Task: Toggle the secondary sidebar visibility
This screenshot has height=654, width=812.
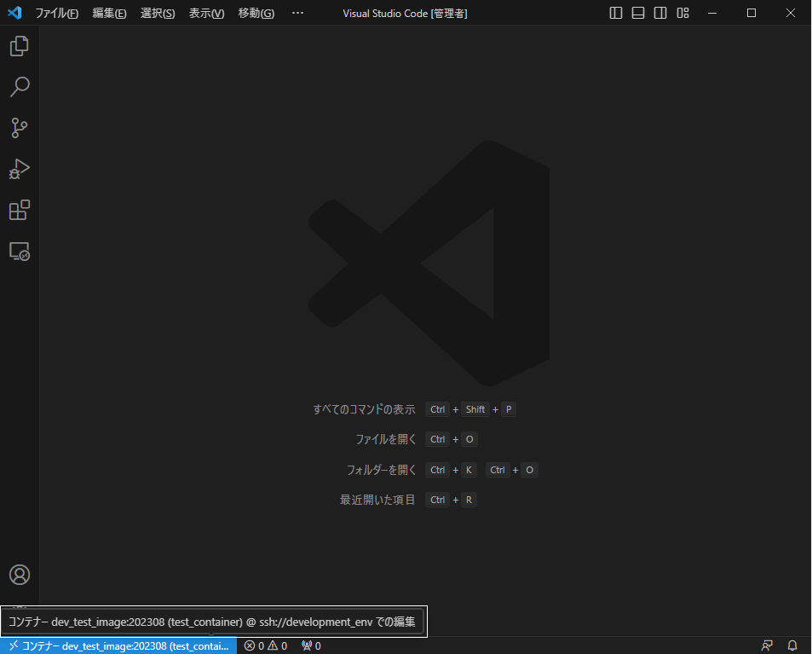Action: point(659,13)
